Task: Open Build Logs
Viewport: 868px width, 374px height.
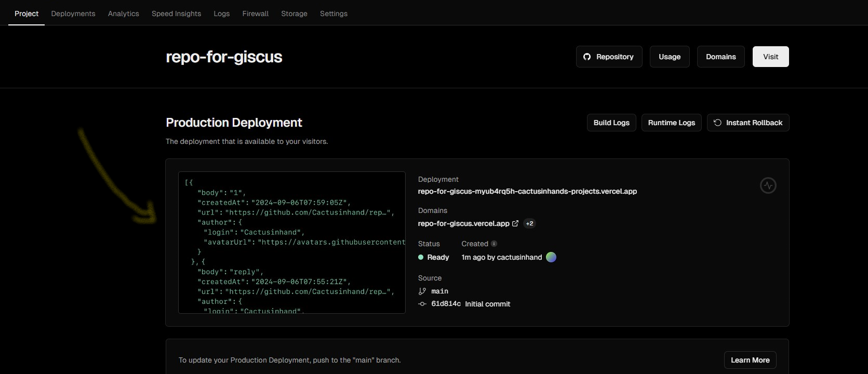Action: coord(611,123)
